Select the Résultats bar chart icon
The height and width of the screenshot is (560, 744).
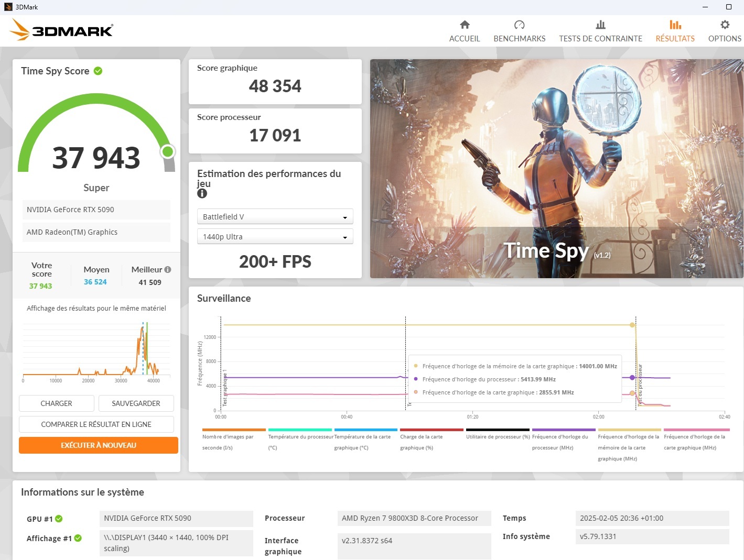tap(675, 25)
